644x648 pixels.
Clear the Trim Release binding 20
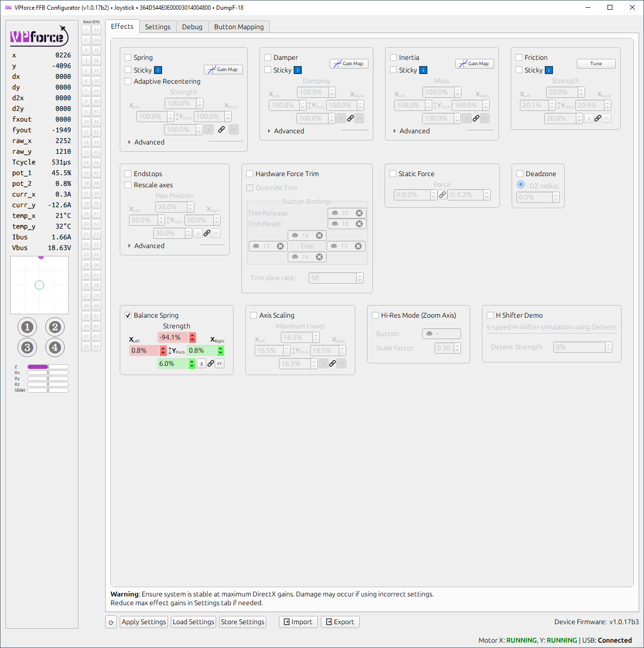pos(359,213)
